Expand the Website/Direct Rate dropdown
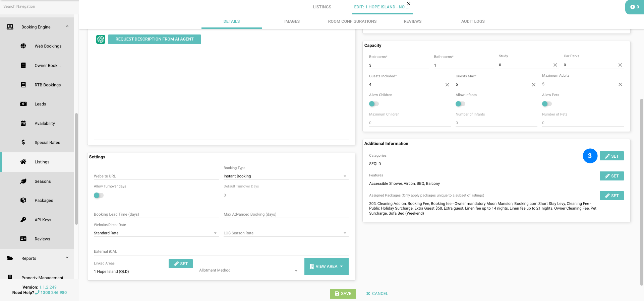644x301 pixels. tap(156, 233)
